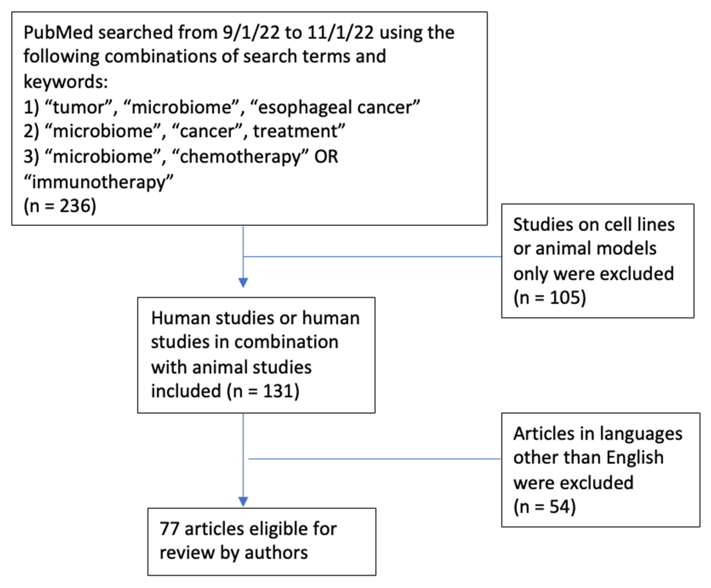This screenshot has width=711, height=588.
Task: Click horizontal connector to cell lines exclusion box
Action: coord(373,256)
